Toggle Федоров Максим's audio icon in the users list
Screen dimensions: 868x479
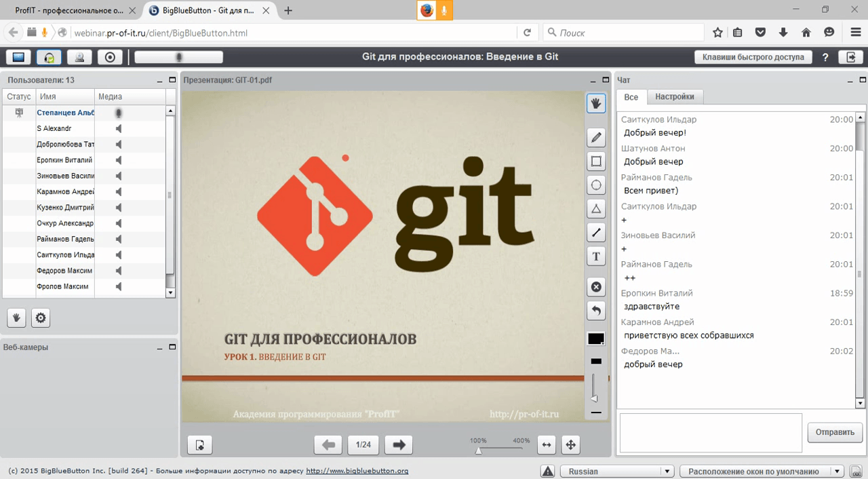pyautogui.click(x=119, y=271)
